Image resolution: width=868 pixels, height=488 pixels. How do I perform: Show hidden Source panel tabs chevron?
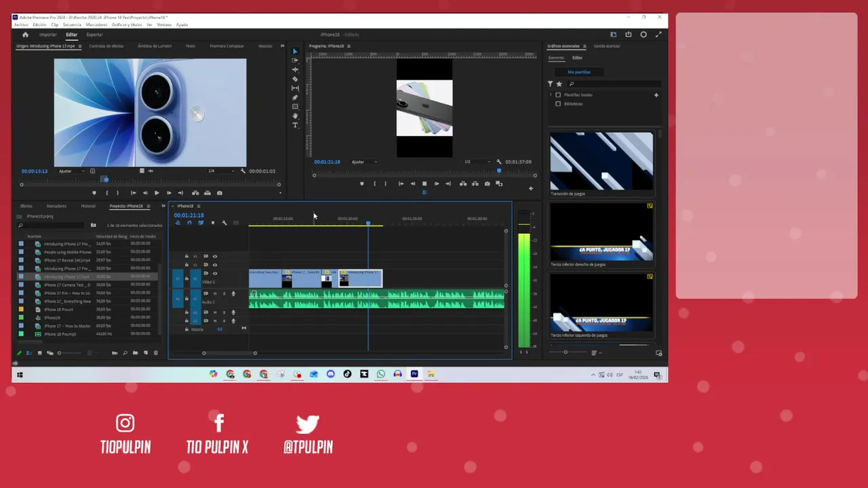pos(282,46)
